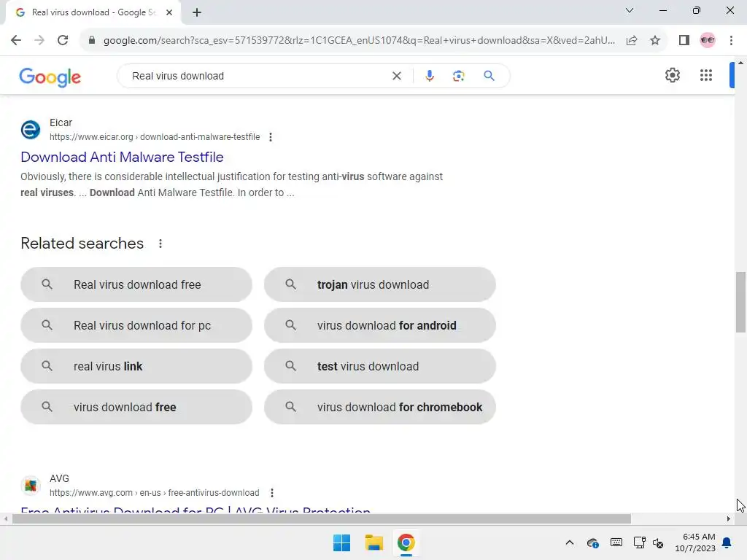Open more options for AVG result
747x560 pixels.
[272, 493]
